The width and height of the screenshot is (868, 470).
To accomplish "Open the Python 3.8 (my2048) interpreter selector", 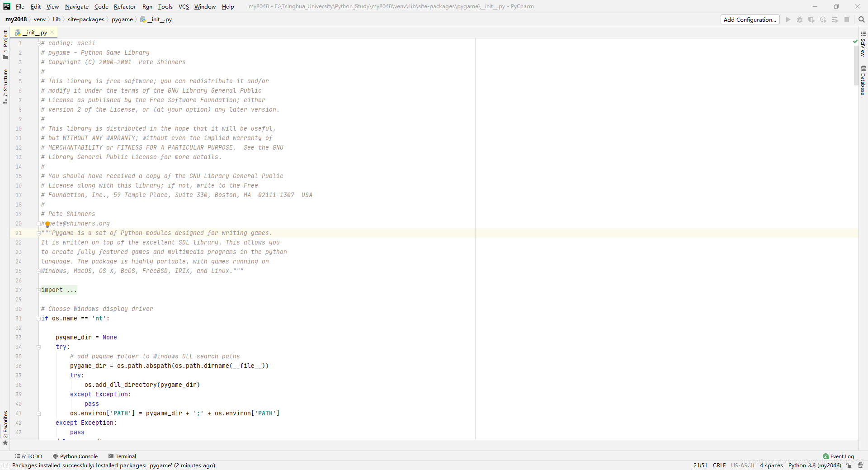I will 815,465.
